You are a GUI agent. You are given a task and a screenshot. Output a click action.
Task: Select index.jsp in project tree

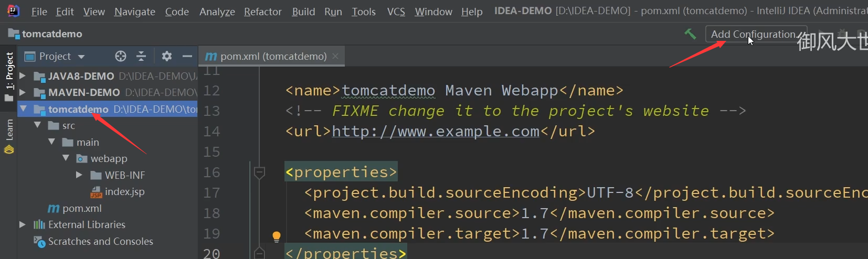(108, 191)
